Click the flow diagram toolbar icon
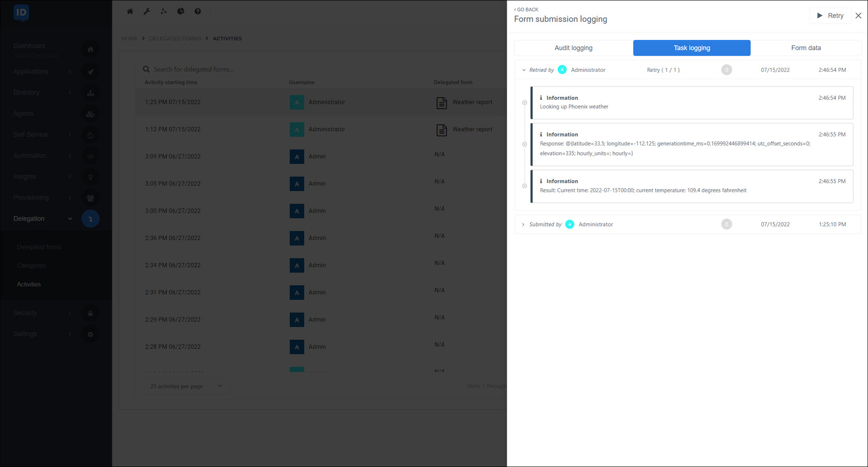Screen dimensions: 868x467 163,11
